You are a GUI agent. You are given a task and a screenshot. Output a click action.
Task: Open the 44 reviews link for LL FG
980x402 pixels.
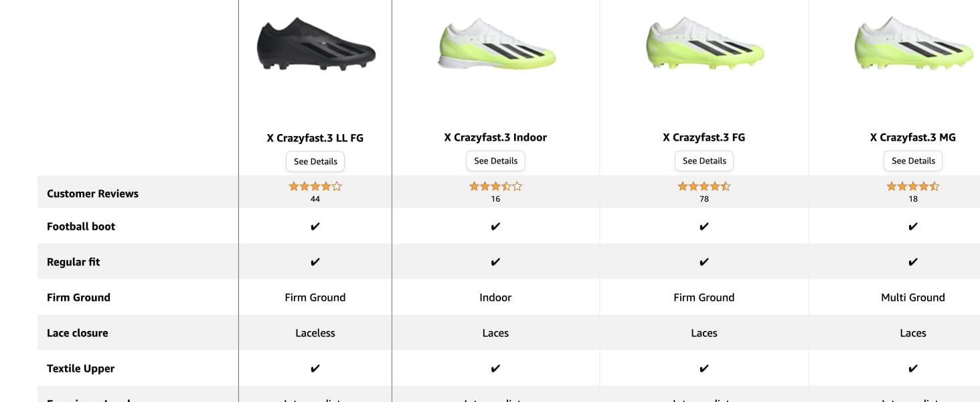(x=315, y=198)
